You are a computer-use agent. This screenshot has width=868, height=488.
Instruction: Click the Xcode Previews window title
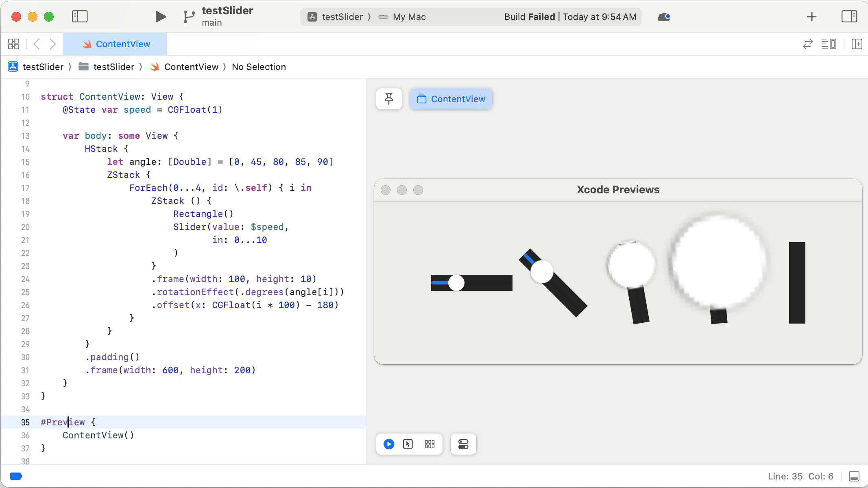(618, 190)
